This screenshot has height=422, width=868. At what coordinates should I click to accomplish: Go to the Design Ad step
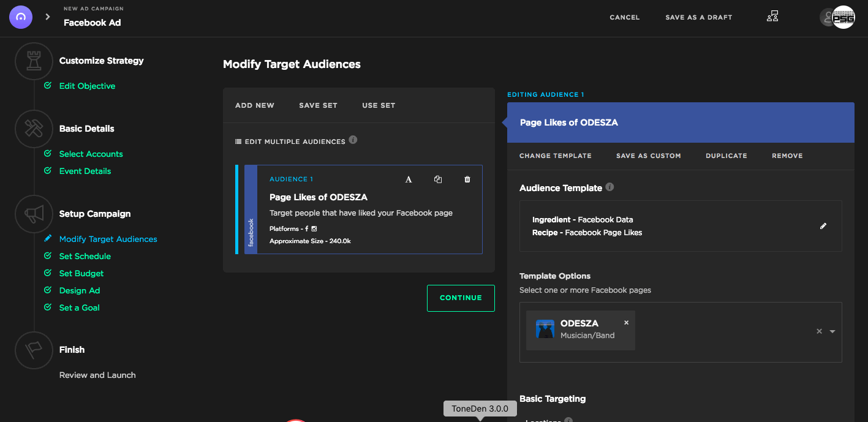point(80,290)
